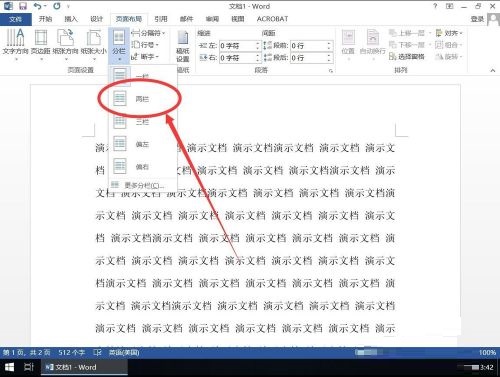Switch to the 设计 (Design) tab

pyautogui.click(x=96, y=19)
